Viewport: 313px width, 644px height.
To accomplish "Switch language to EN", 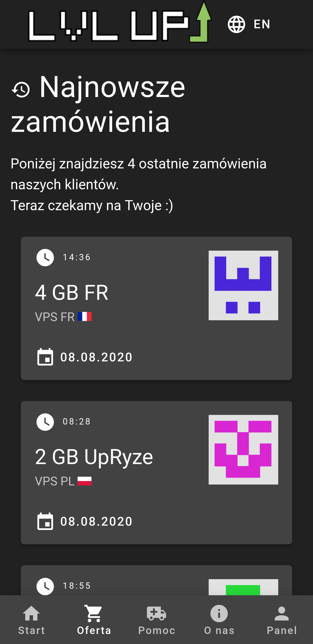I will click(261, 24).
